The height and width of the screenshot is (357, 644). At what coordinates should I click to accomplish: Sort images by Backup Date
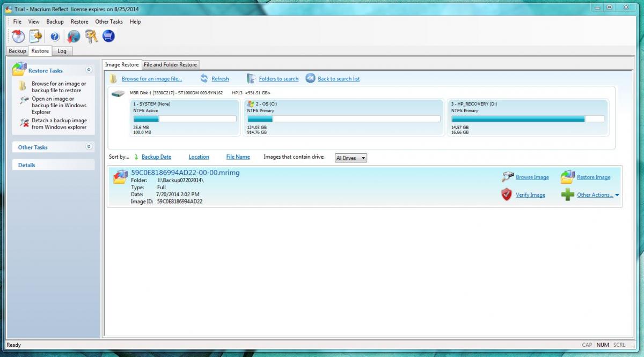(156, 157)
